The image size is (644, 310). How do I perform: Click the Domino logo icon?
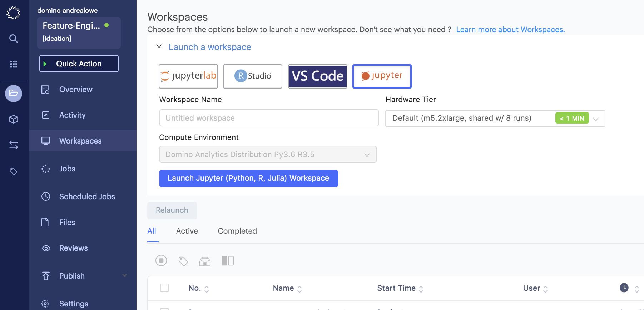pos(13,13)
